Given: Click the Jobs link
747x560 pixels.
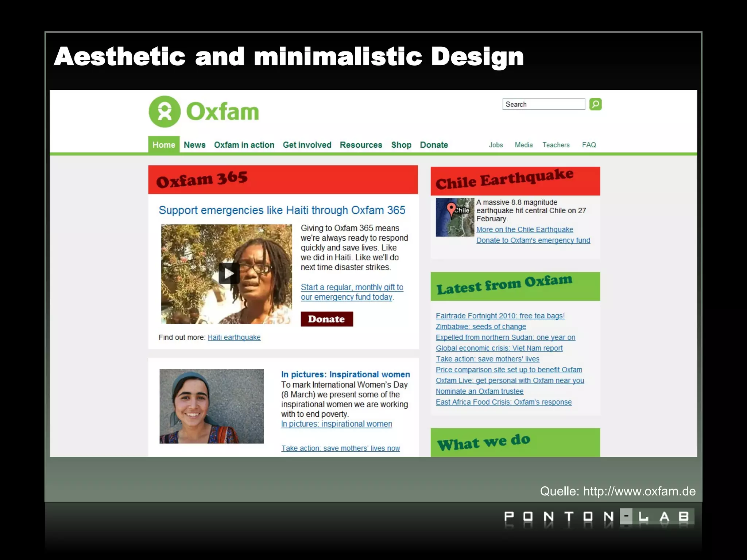Looking at the screenshot, I should tap(496, 145).
